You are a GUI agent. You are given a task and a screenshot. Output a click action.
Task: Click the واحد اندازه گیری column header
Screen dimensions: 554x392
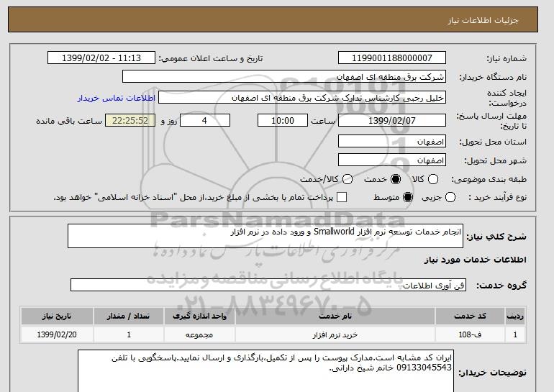199,316
